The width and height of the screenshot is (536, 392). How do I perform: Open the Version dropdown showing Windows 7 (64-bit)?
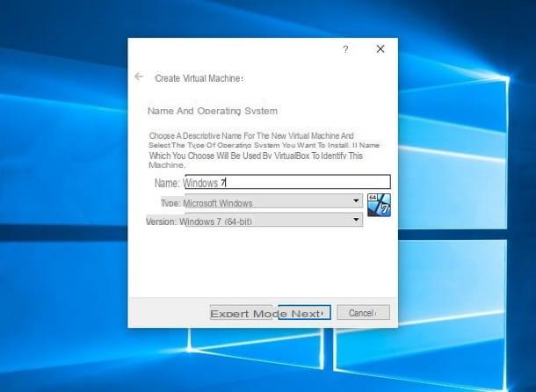pyautogui.click(x=273, y=220)
